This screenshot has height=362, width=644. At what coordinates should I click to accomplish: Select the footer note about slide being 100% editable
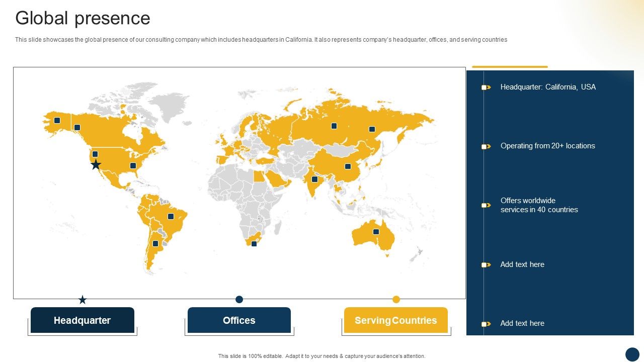click(x=321, y=356)
